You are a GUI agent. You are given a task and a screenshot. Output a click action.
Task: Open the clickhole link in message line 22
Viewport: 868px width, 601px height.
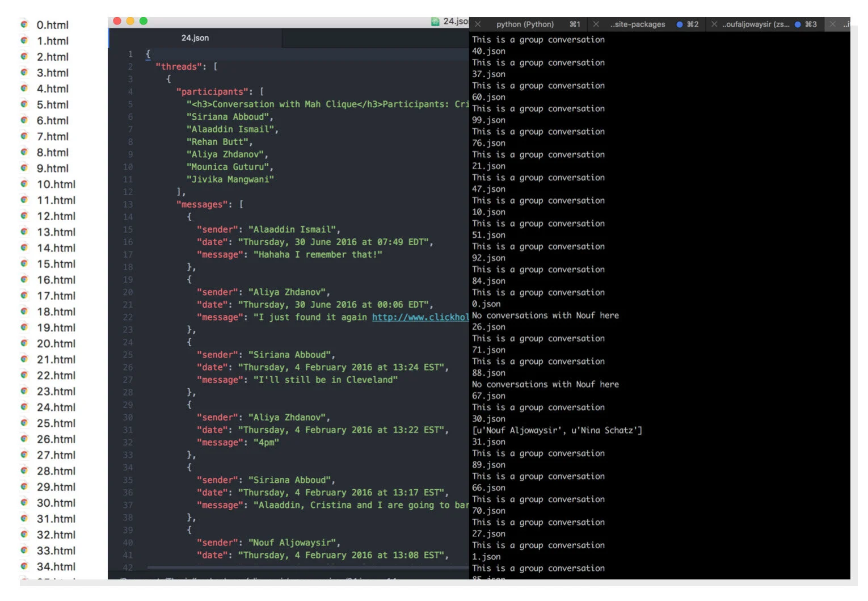tap(420, 317)
